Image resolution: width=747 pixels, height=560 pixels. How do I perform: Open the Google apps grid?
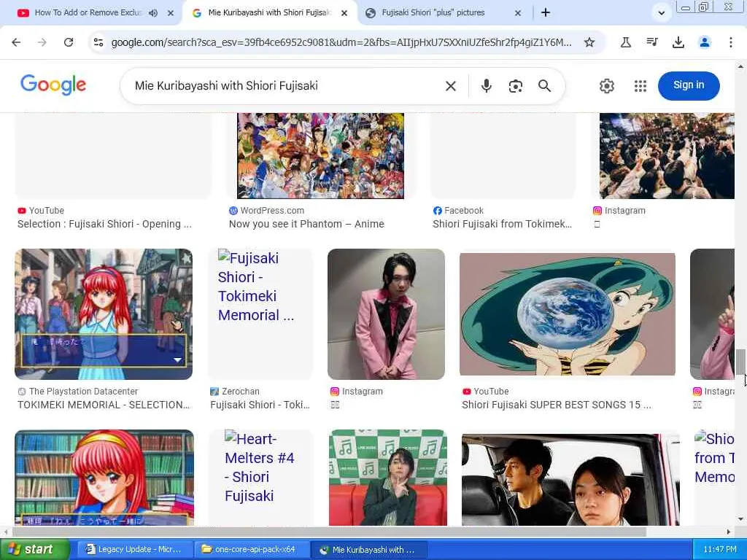click(x=640, y=86)
